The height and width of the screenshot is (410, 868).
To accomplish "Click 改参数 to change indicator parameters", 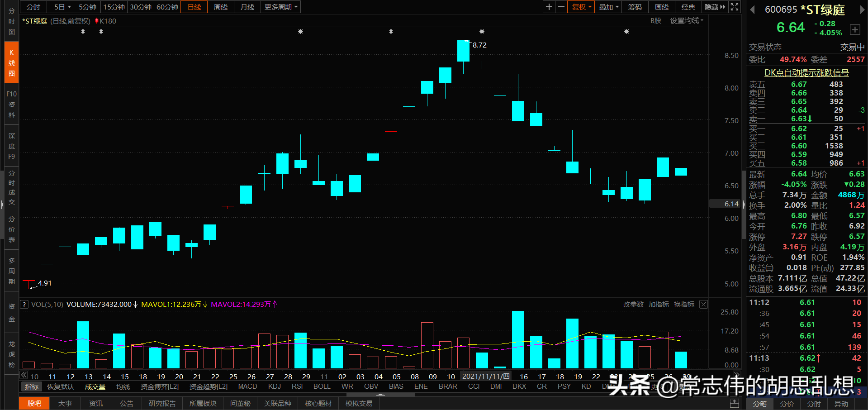I will coord(633,304).
